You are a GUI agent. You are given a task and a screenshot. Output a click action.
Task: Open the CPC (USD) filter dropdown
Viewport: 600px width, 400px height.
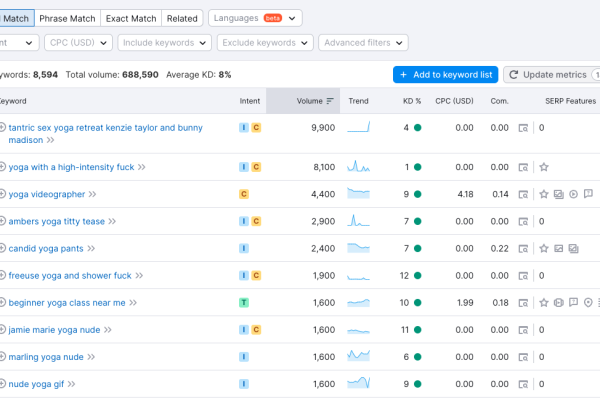[78, 42]
